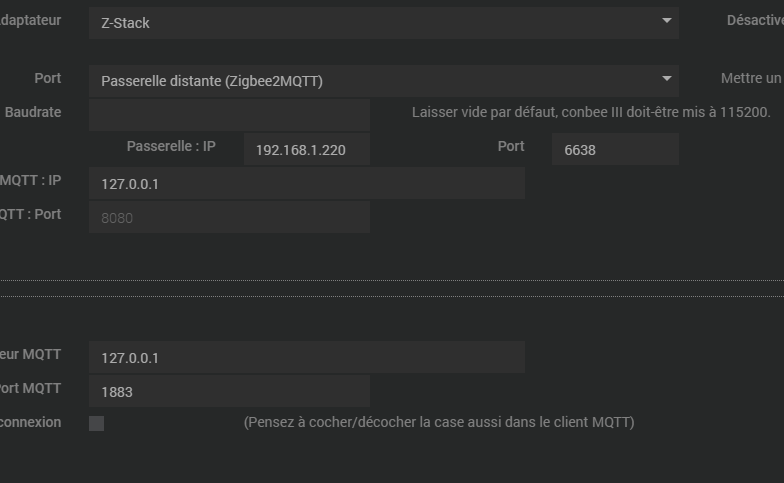This screenshot has width=784, height=483.
Task: Click the Mettre un label beside Port
Action: click(x=752, y=78)
